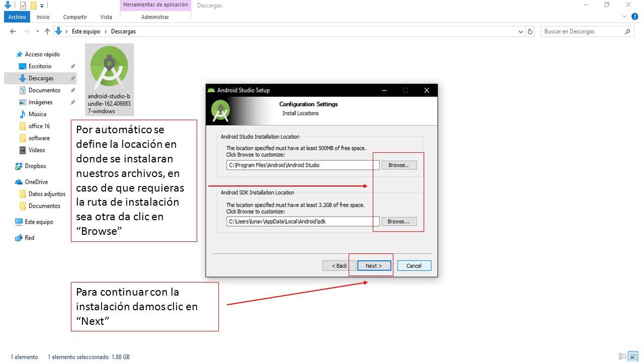Open the Vista ribbon tab
This screenshot has height=362, width=644.
pyautogui.click(x=106, y=17)
